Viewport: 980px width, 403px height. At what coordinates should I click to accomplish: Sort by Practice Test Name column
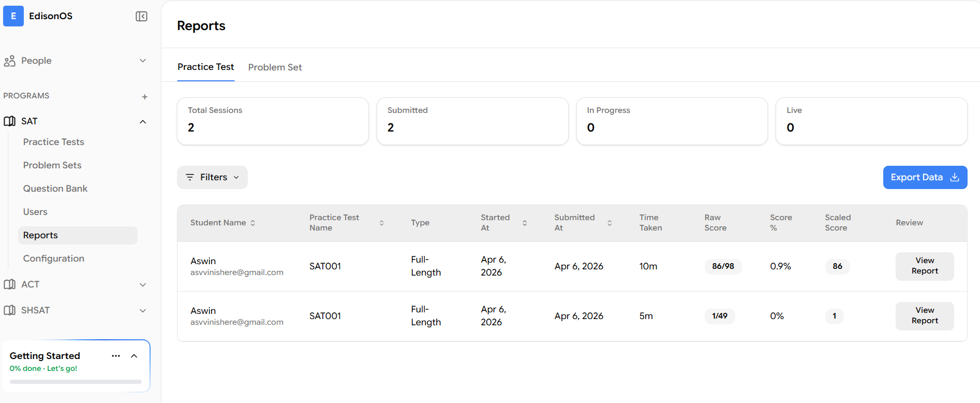(x=381, y=223)
